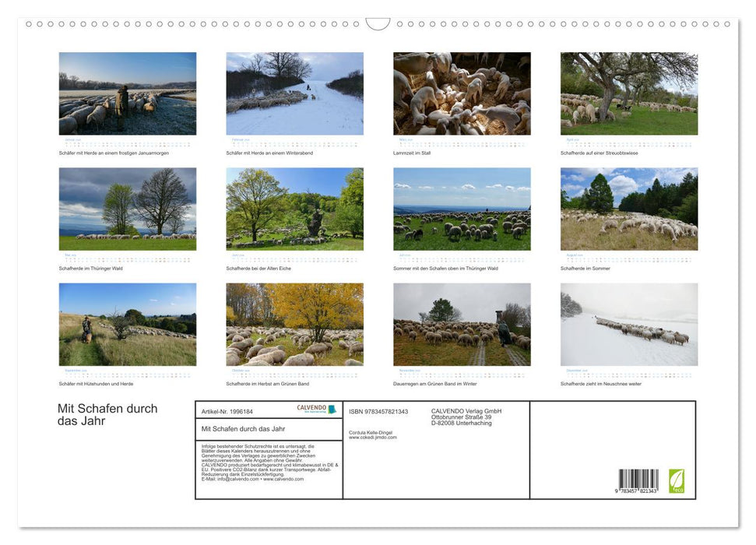Image resolution: width=756 pixels, height=545 pixels.
Task: Open the 'Lammzeit im Stall' lamb photo
Action: click(x=462, y=93)
